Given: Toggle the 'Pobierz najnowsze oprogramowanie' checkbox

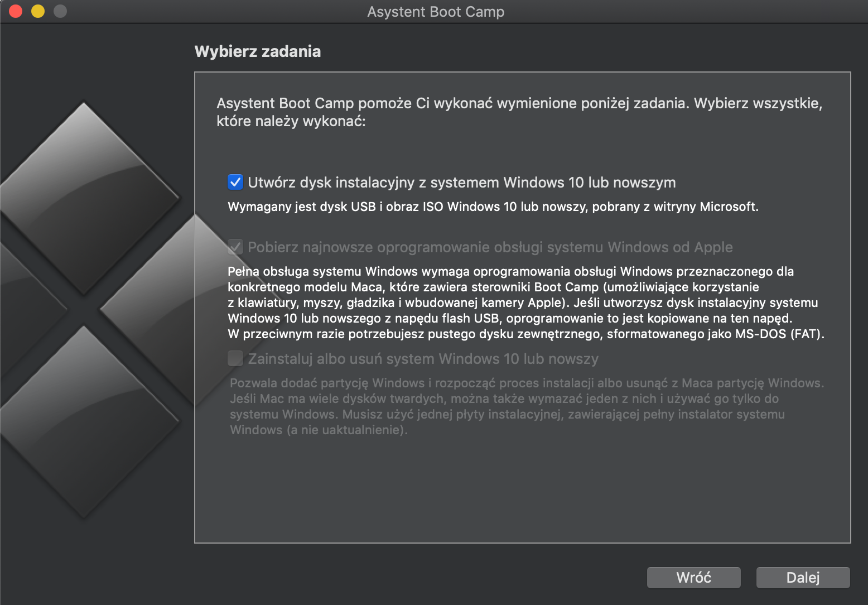Looking at the screenshot, I should coord(235,247).
